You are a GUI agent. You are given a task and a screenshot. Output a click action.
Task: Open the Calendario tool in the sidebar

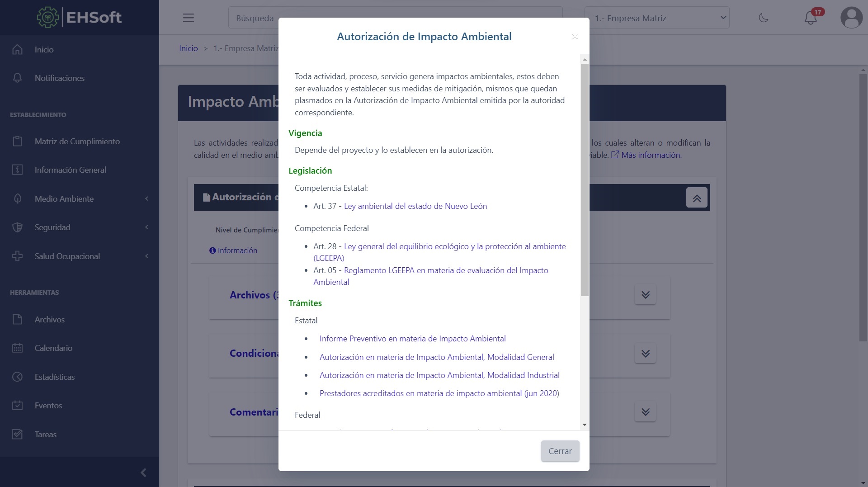(17, 348)
